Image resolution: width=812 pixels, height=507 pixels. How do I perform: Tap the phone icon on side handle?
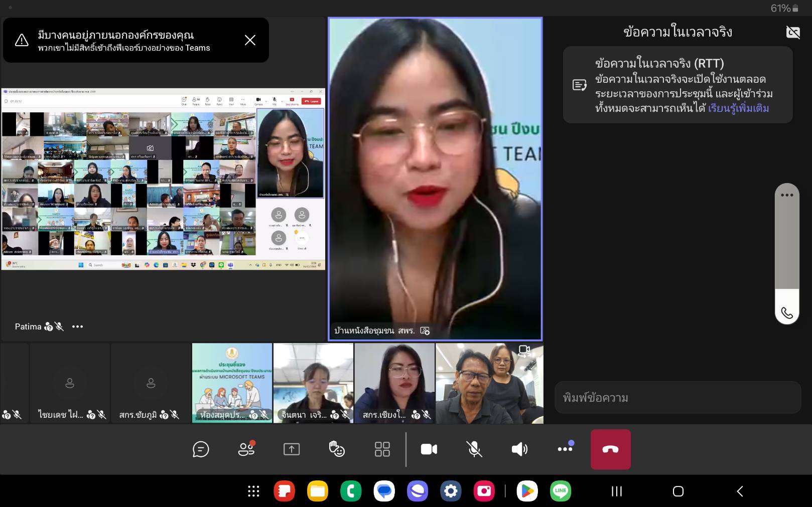click(x=787, y=313)
